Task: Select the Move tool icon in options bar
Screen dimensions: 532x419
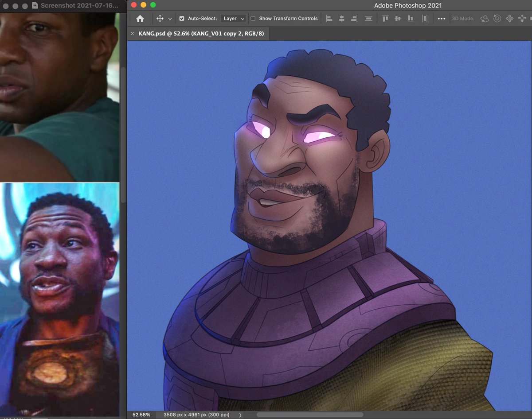Action: [160, 19]
